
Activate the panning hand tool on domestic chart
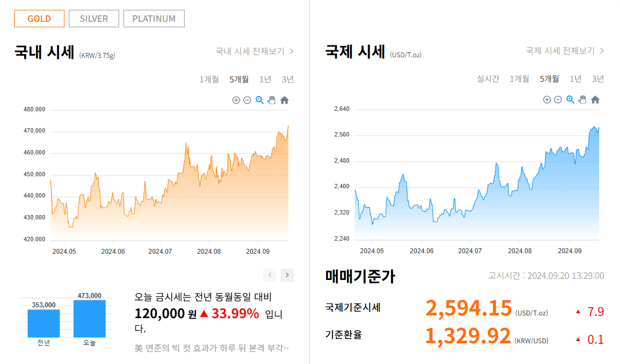pos(271,100)
